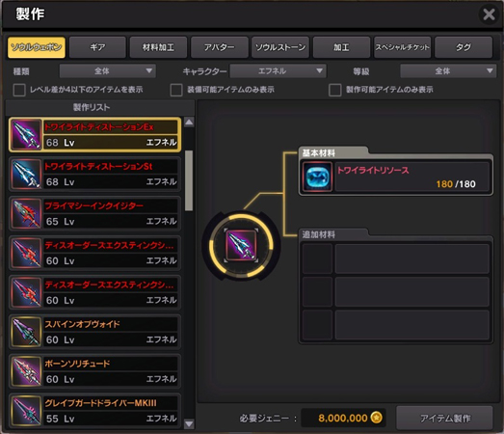Open the 等級 dropdown
This screenshot has height=434, width=504.
point(448,70)
